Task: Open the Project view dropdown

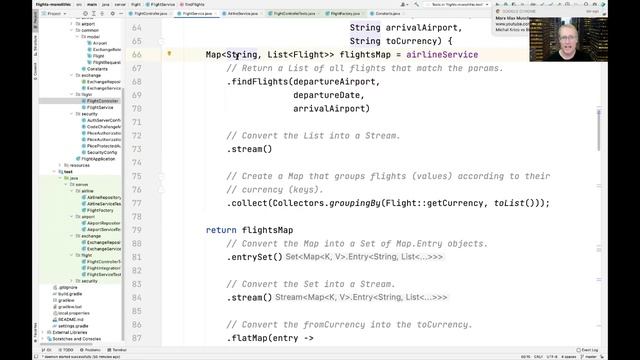Action: pyautogui.click(x=54, y=13)
